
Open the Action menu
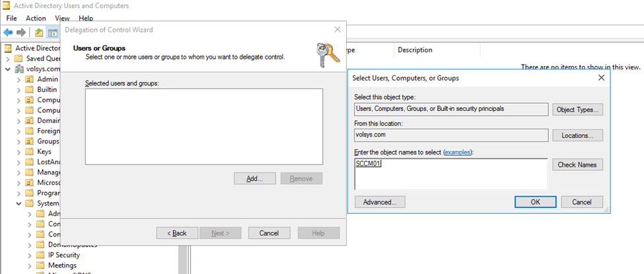36,18
